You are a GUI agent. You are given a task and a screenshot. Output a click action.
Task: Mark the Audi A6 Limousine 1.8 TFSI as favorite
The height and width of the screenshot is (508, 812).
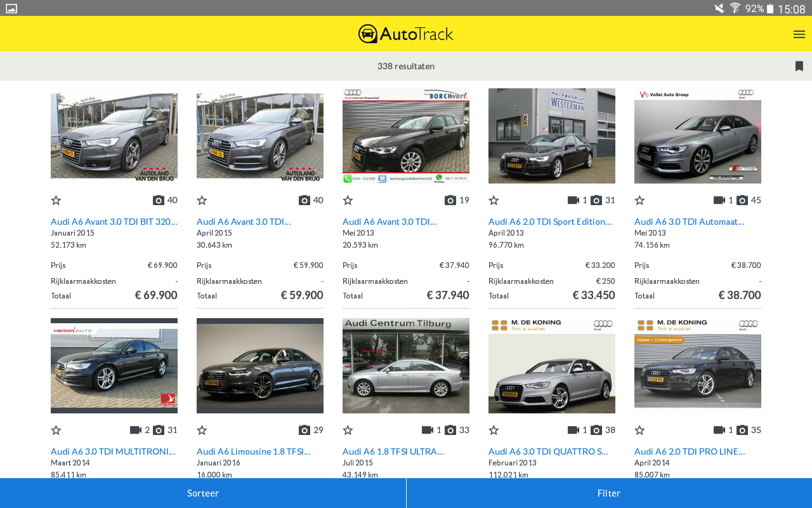(201, 429)
